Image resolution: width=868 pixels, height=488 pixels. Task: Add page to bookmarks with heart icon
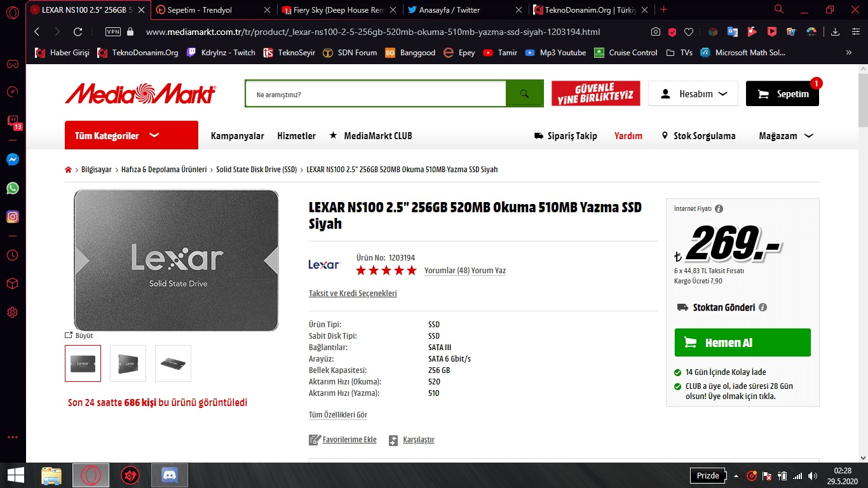pos(689,32)
